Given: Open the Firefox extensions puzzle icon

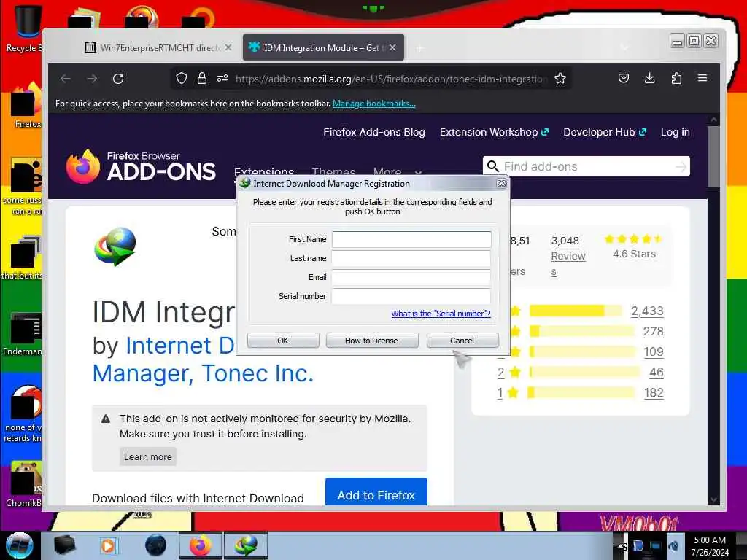Looking at the screenshot, I should [x=676, y=78].
